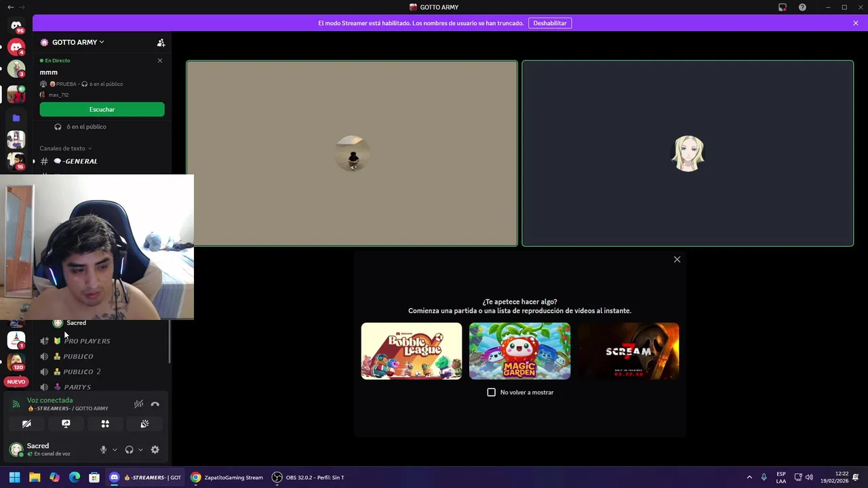Disconnect from voice channel
The height and width of the screenshot is (488, 868).
click(x=155, y=404)
